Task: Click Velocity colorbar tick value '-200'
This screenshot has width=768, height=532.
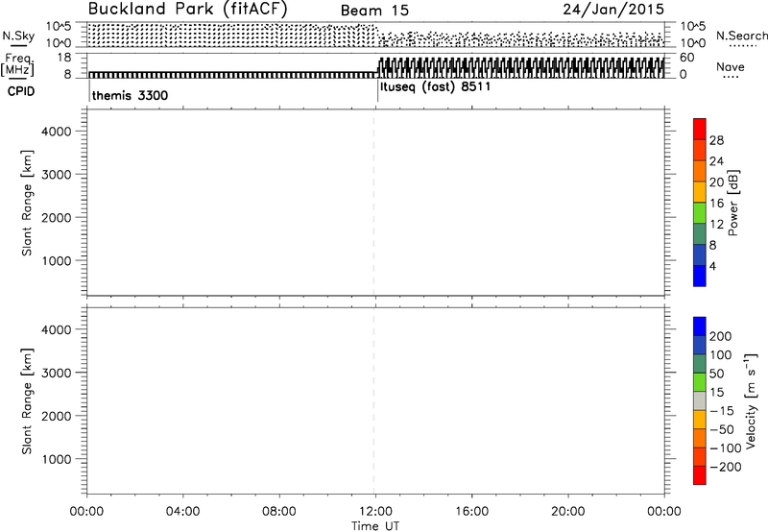Action: [726, 467]
